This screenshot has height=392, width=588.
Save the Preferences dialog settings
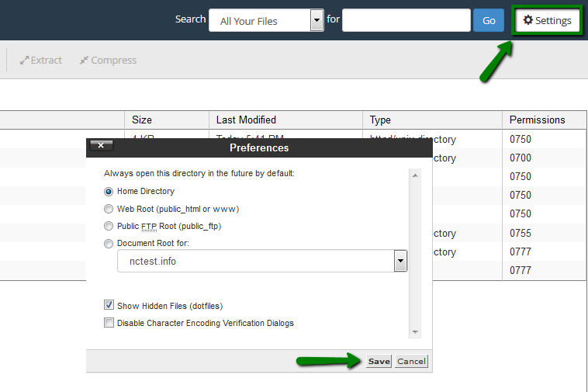click(379, 361)
